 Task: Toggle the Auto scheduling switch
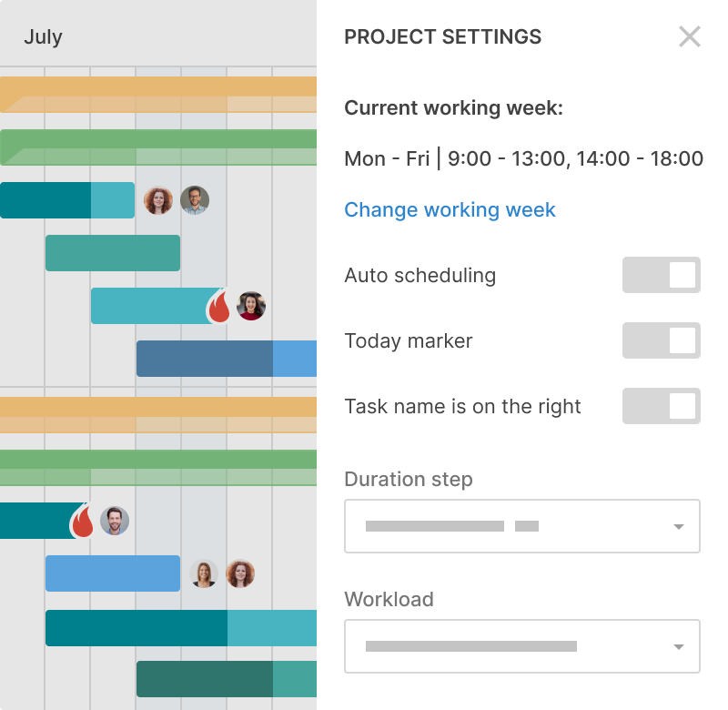point(662,275)
